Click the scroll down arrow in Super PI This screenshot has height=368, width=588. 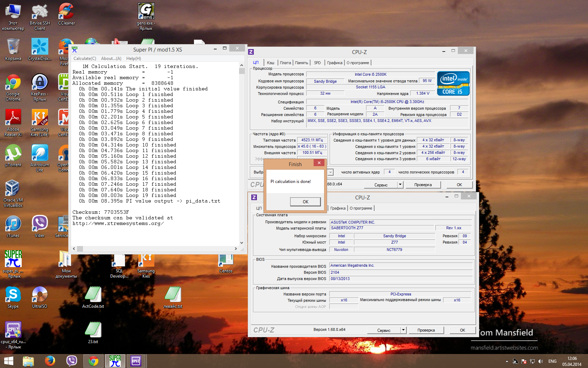tap(241, 243)
